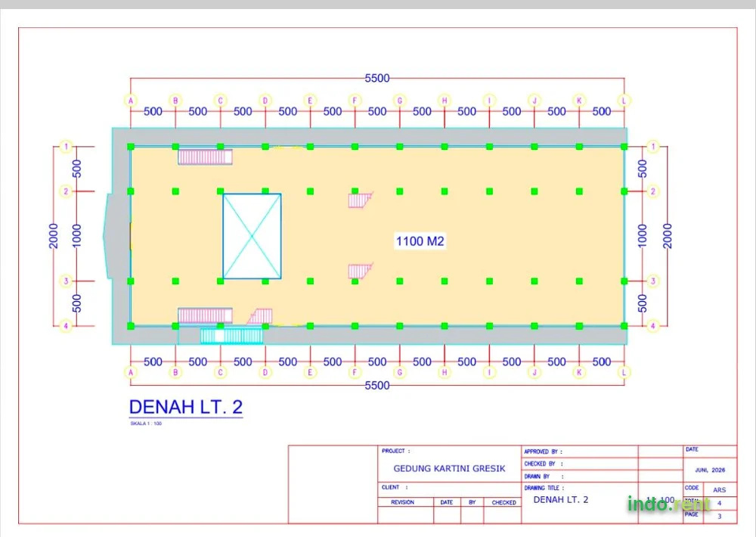Click grid bubble "H" above the plan
Image resolution: width=756 pixels, height=537 pixels.
[445, 101]
